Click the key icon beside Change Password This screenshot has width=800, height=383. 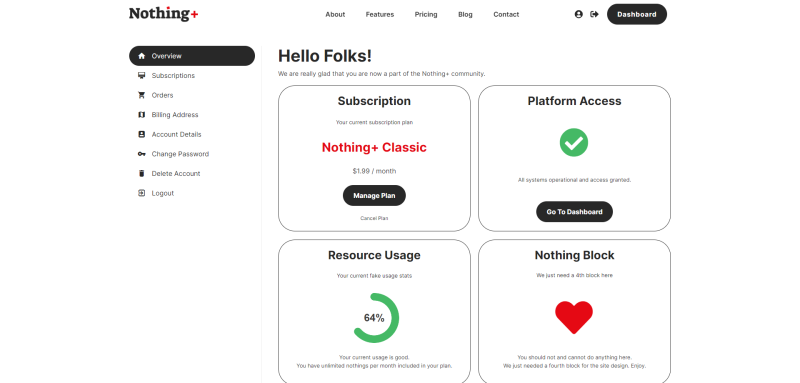tap(141, 154)
